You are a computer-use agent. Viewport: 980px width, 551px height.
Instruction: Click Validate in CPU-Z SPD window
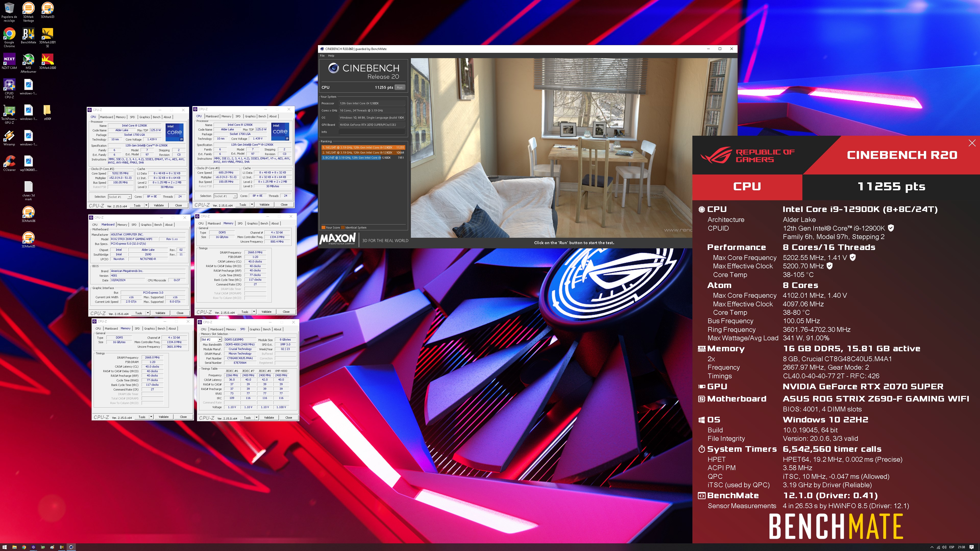point(269,418)
